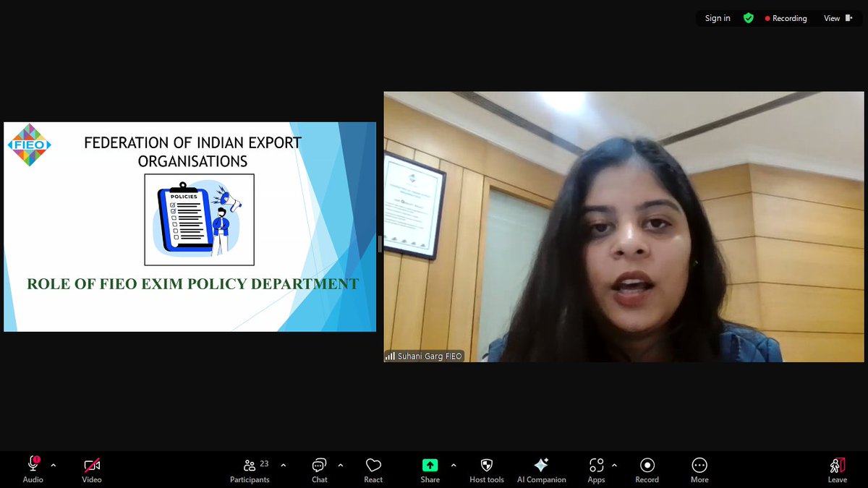Open Host tools shield icon

click(x=487, y=465)
